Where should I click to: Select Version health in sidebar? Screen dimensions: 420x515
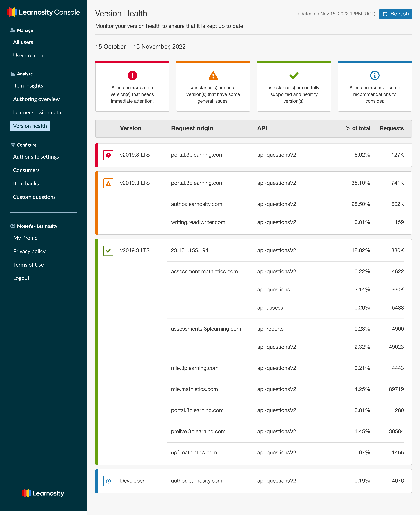[x=30, y=126]
